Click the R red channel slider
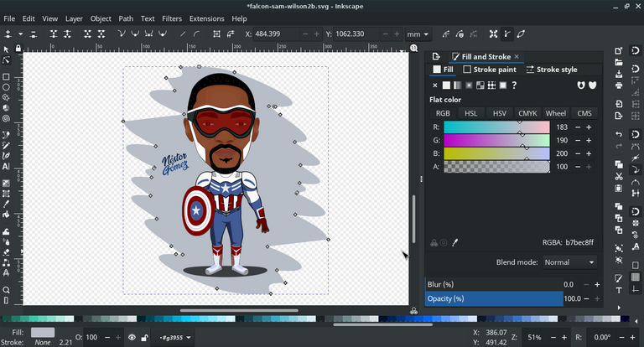 click(496, 127)
